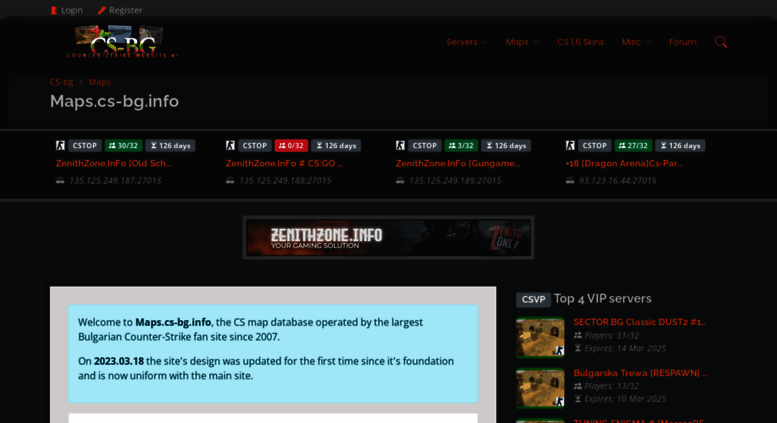The width and height of the screenshot is (777, 423).
Task: Open the Bulgarska Trewa server map thumbnail
Action: [x=540, y=387]
